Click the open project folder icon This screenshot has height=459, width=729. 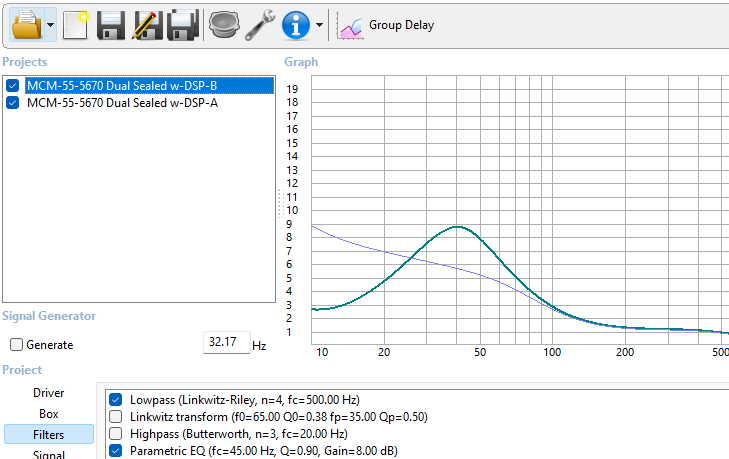(x=26, y=24)
